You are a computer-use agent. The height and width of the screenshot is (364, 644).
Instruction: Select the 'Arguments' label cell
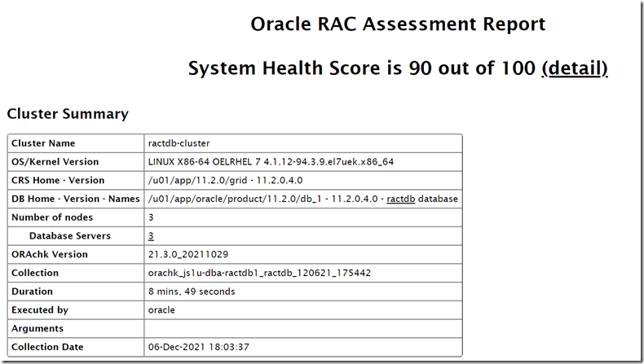point(76,328)
